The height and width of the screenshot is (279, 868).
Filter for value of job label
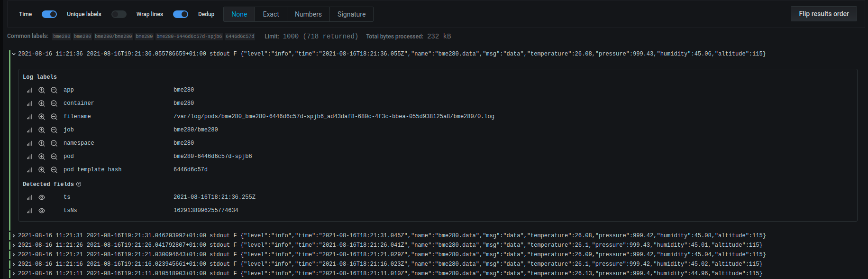[x=42, y=130]
